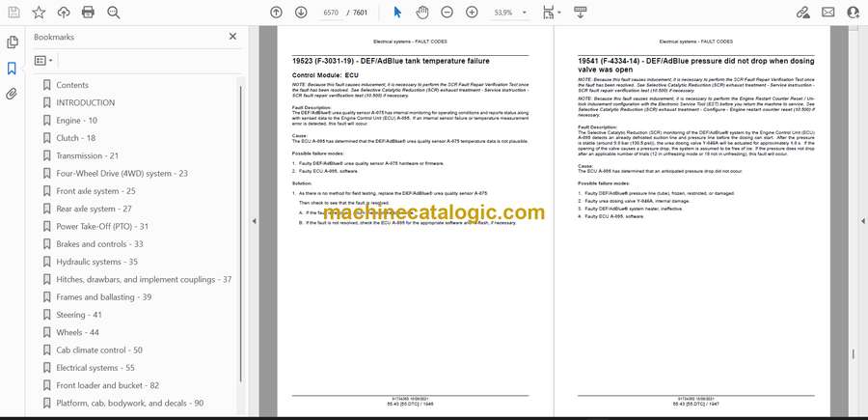This screenshot has width=868, height=420.
Task: Click bookmark icon beside Contents
Action: pos(47,85)
